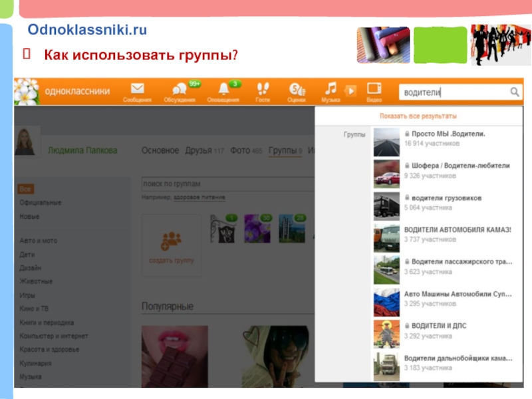Click the создать группу people icon

(172, 241)
